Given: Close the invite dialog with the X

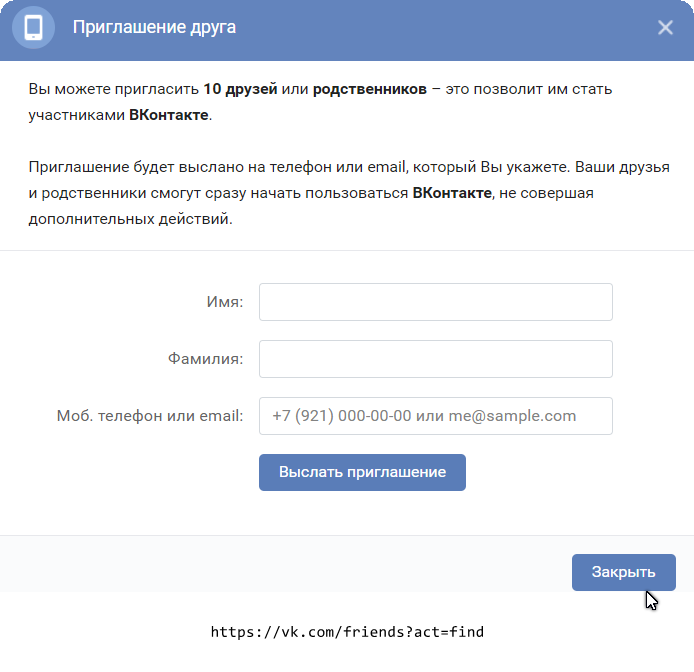Looking at the screenshot, I should (x=665, y=28).
